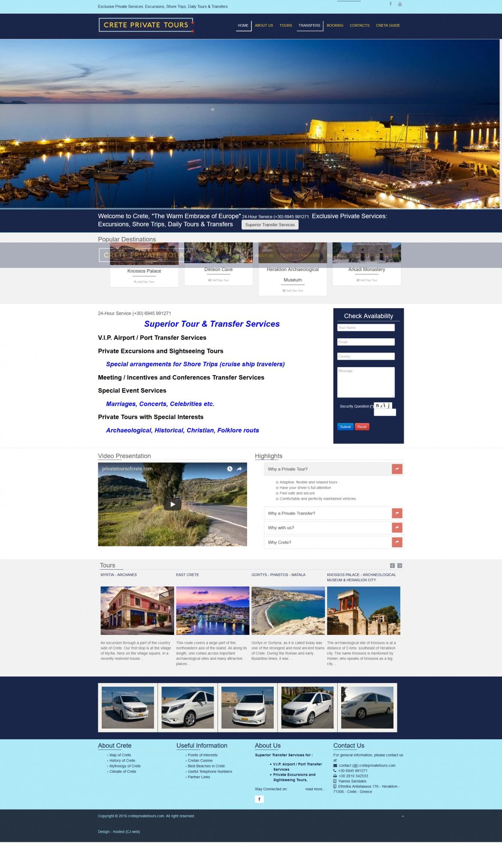Screen dimensions: 502x868
Task: Click the Your Name input field
Action: pyautogui.click(x=366, y=328)
